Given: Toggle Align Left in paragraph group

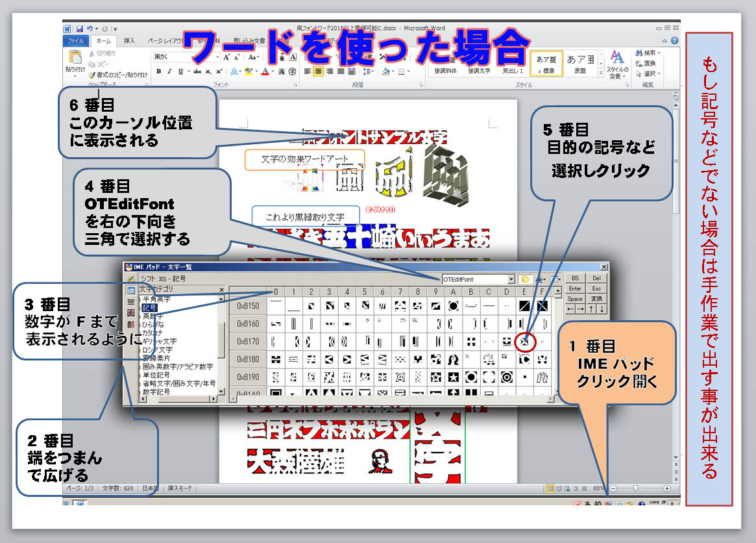Looking at the screenshot, I should [308, 71].
